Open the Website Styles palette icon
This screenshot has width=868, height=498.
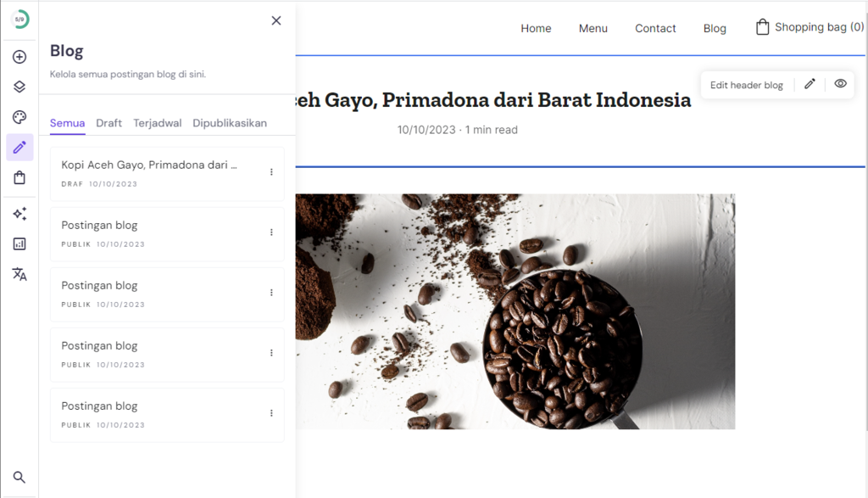[x=19, y=117]
